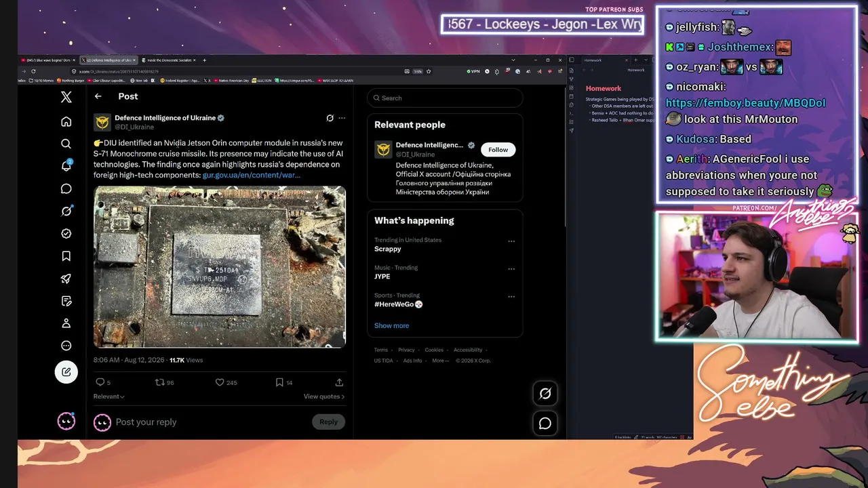Click the Privacy footer link
The width and height of the screenshot is (868, 488).
(x=406, y=350)
